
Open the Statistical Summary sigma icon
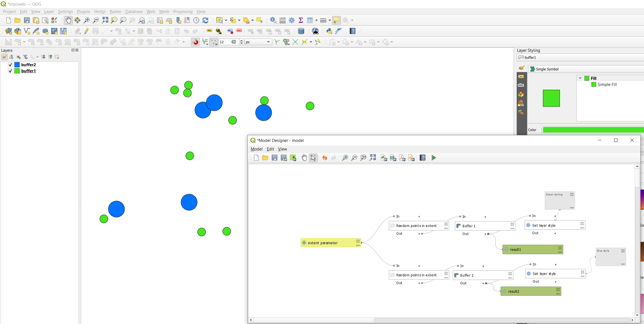click(301, 20)
